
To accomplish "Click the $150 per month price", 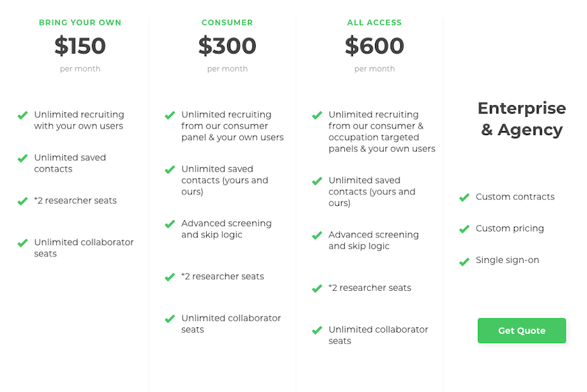I will click(x=80, y=46).
